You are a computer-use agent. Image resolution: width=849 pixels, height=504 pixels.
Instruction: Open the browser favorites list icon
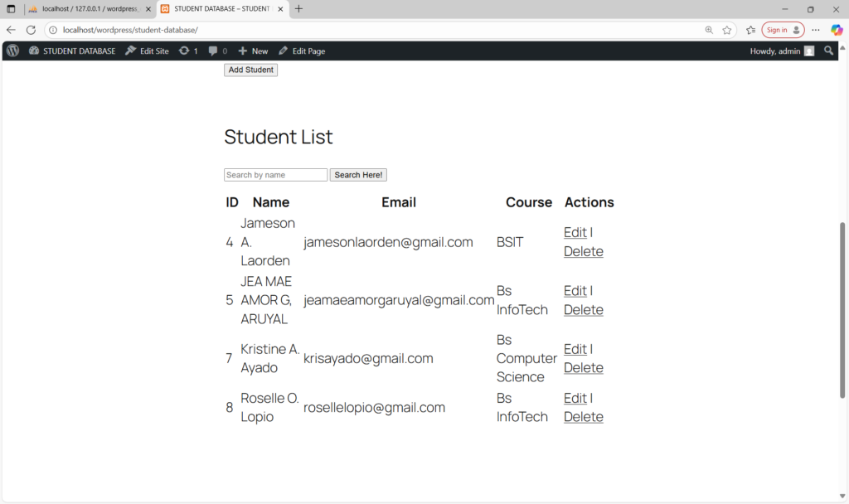tap(750, 30)
